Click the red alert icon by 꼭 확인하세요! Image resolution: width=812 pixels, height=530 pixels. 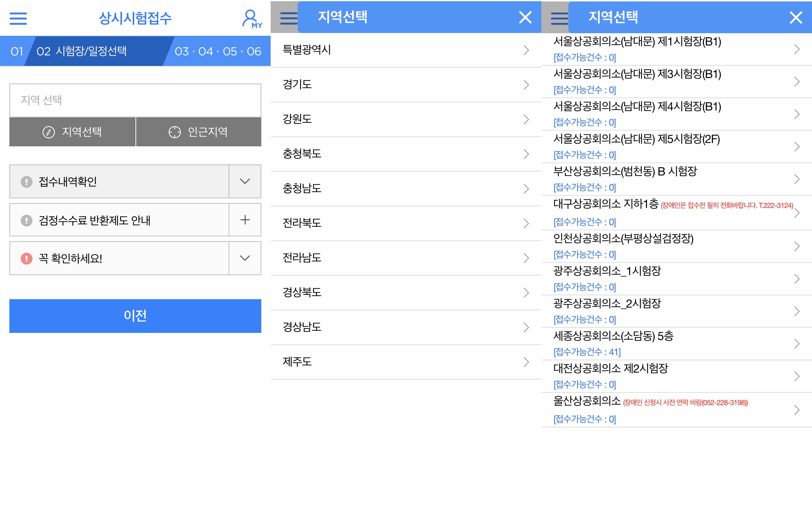[x=27, y=258]
